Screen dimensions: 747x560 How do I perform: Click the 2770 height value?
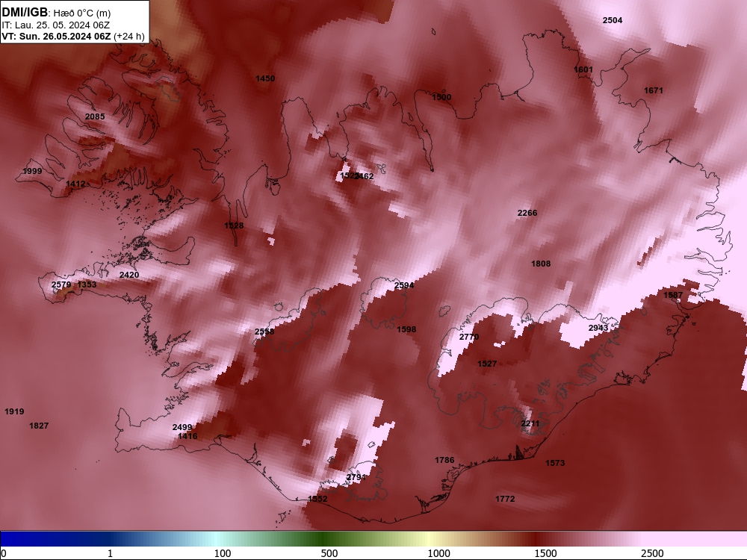click(x=469, y=337)
